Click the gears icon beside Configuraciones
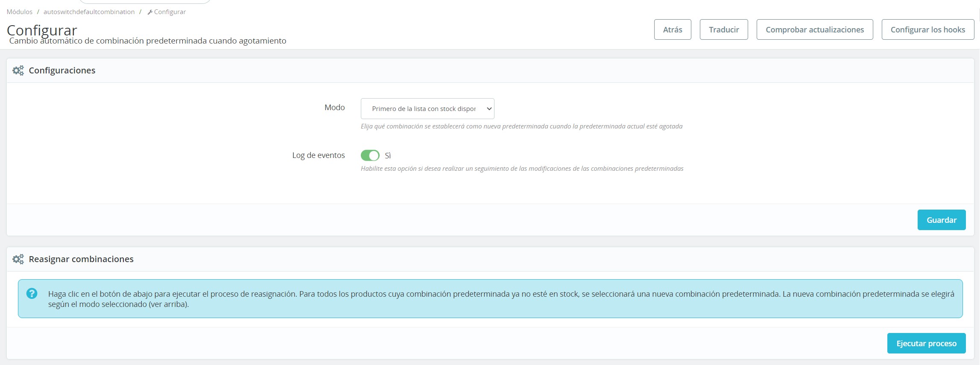980x365 pixels. click(18, 70)
